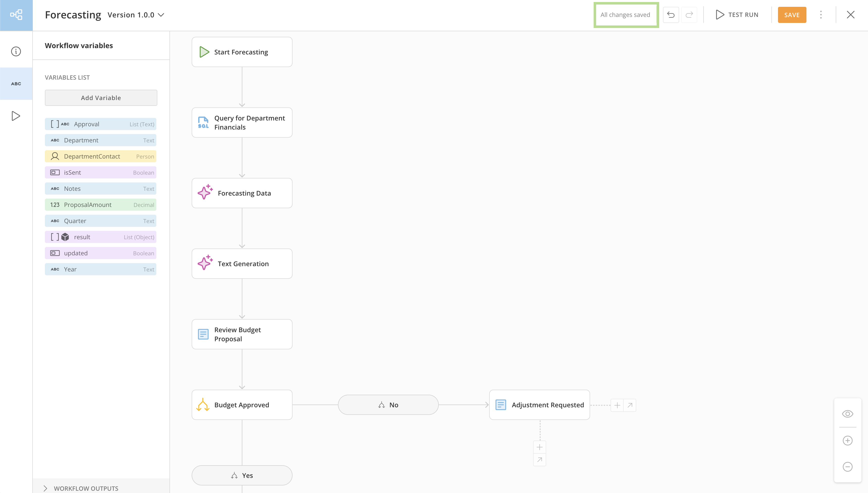The width and height of the screenshot is (868, 493).
Task: Add step right of Adjustment Requested
Action: click(x=617, y=405)
